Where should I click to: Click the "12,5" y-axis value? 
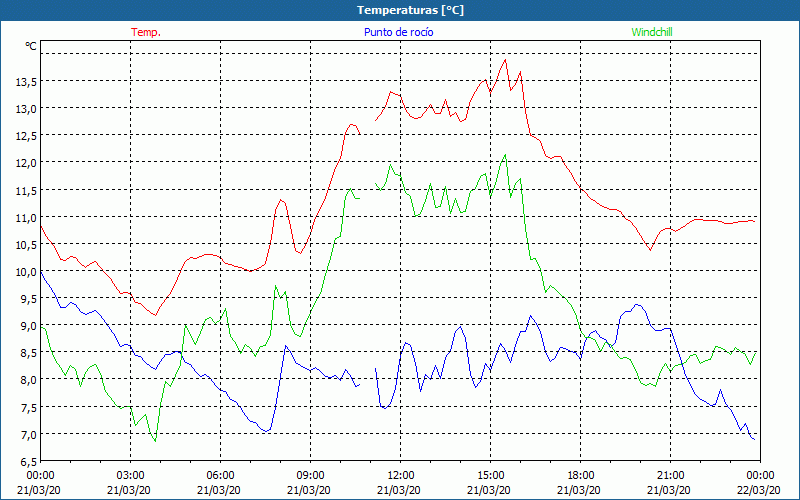click(26, 135)
